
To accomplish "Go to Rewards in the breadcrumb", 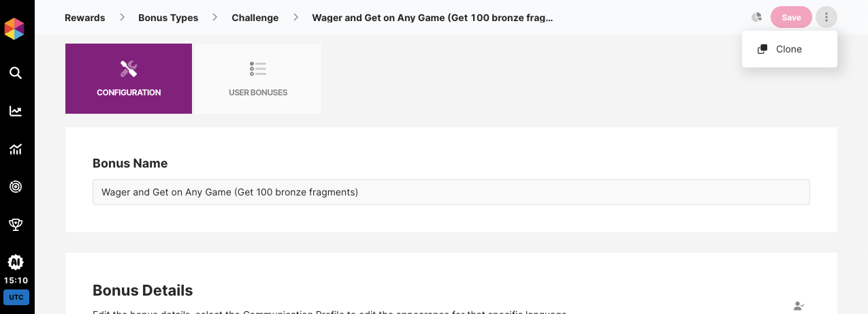I will tap(85, 18).
